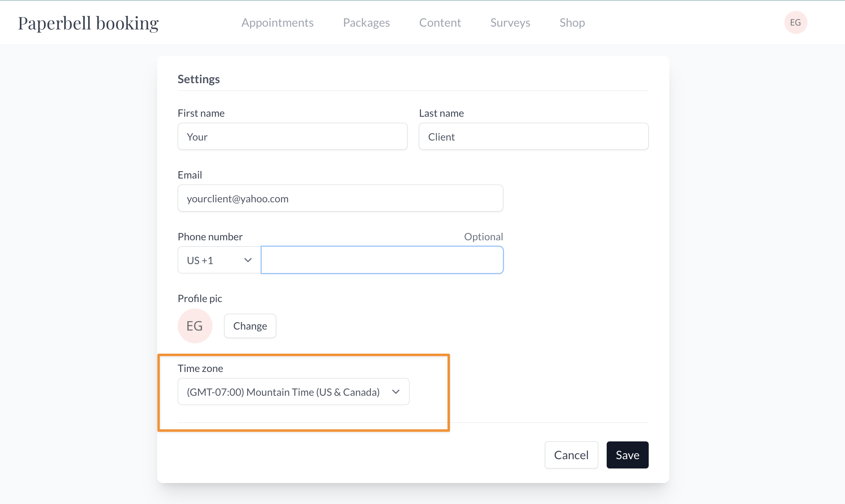The width and height of the screenshot is (845, 504).
Task: Navigate to Surveys
Action: point(510,23)
